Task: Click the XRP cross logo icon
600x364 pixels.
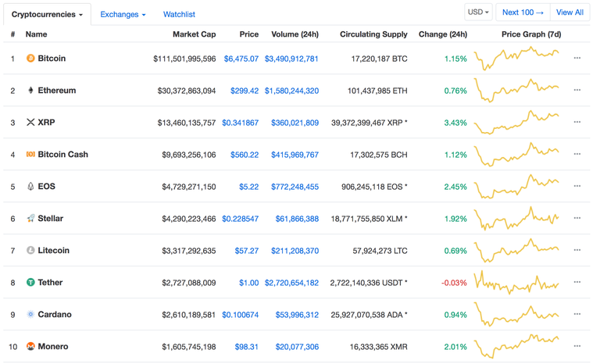Action: point(30,122)
